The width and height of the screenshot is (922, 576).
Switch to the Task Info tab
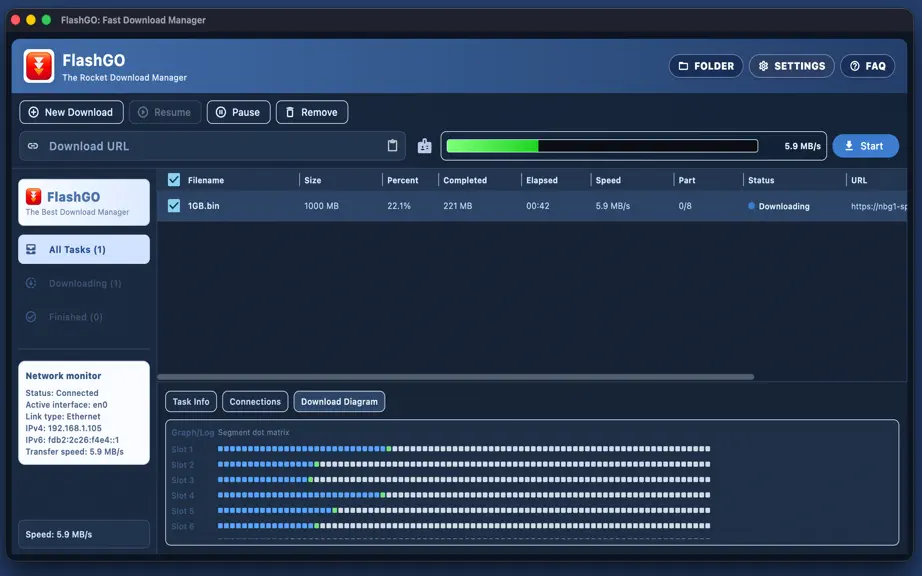click(x=191, y=401)
